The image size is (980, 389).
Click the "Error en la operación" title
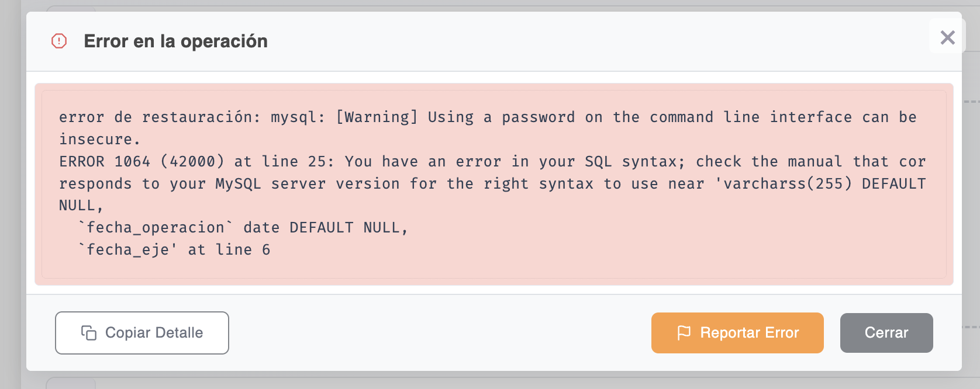tap(175, 41)
